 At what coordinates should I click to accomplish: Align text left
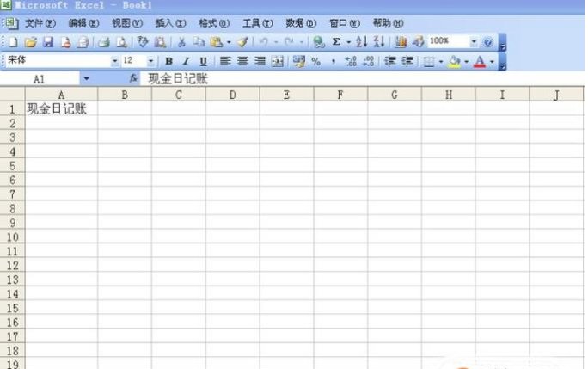pos(225,61)
